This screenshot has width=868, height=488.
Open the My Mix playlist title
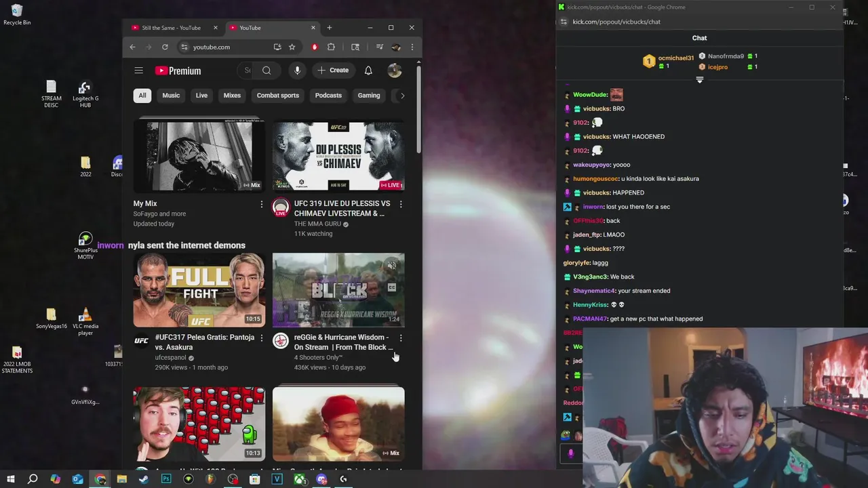tap(145, 203)
